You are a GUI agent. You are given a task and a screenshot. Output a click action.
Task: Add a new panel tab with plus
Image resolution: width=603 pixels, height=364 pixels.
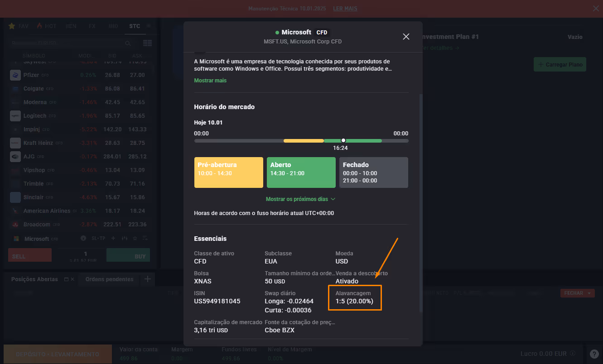(x=147, y=279)
